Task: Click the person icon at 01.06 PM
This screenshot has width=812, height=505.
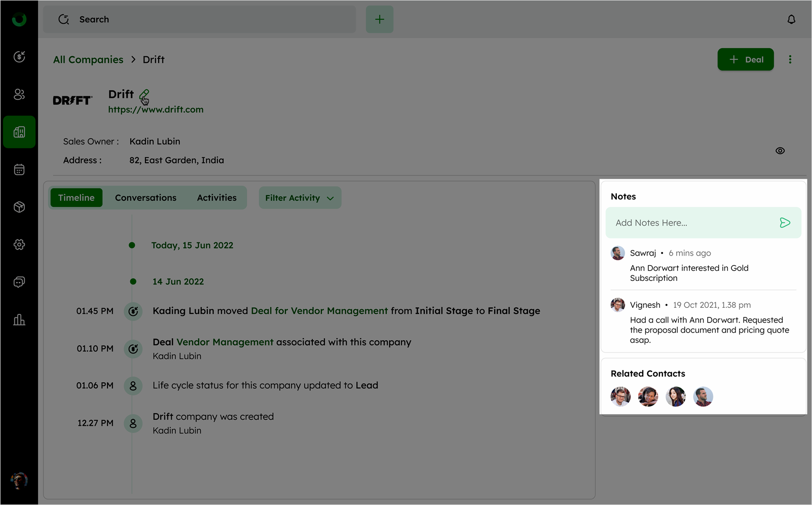Action: 133,386
